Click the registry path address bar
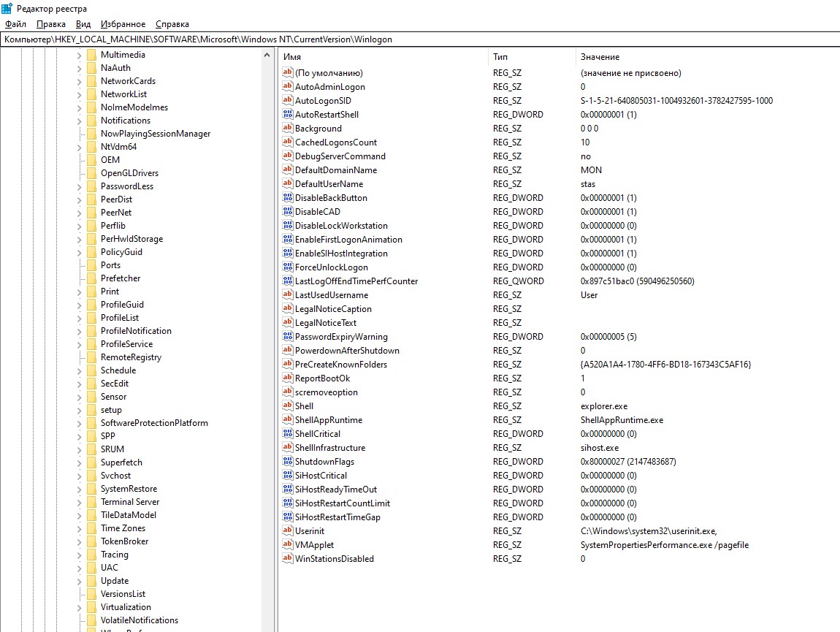Viewport: 840px width, 632px height. point(420,39)
